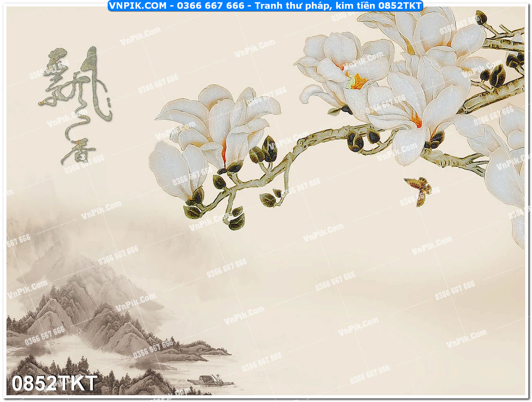The image size is (532, 402).
Task: Click the small bottom calligraphy character
Action: coord(79,151)
